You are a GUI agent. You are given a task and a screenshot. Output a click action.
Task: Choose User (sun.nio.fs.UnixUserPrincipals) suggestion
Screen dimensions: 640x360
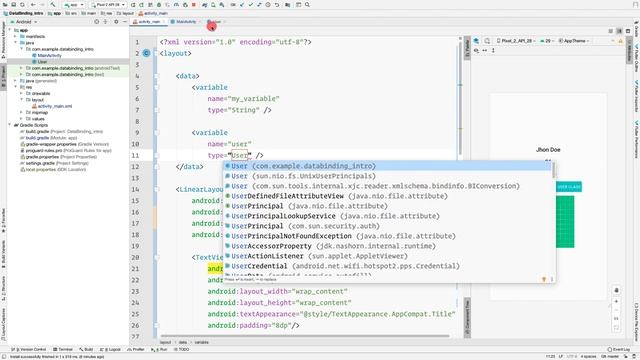click(388, 176)
